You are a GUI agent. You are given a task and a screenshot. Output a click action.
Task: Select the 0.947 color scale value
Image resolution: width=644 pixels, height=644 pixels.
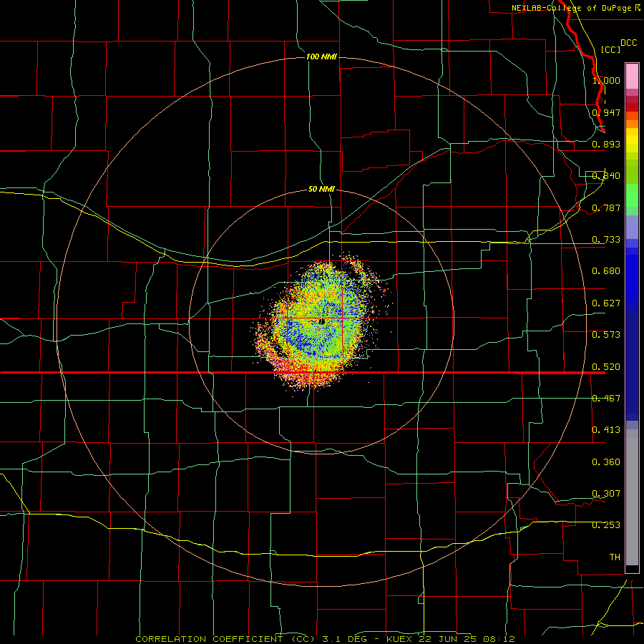606,112
